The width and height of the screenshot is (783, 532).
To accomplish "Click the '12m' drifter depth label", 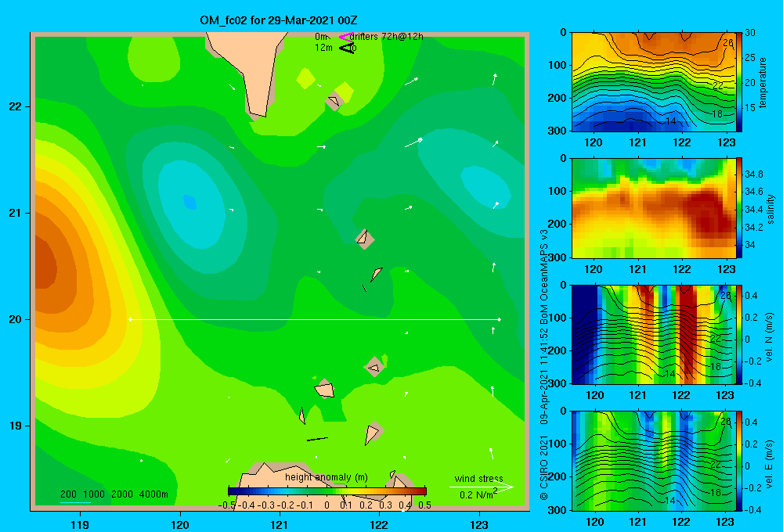I will click(x=323, y=48).
